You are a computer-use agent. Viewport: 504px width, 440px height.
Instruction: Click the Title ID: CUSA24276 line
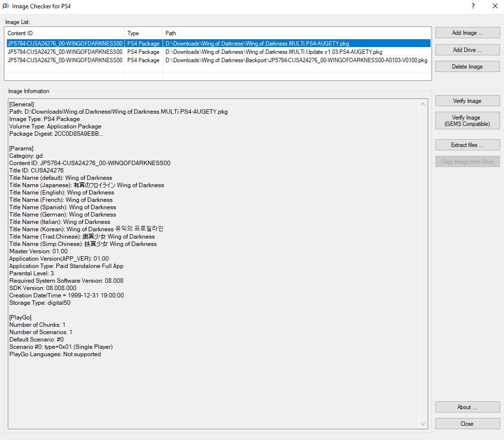coord(36,171)
